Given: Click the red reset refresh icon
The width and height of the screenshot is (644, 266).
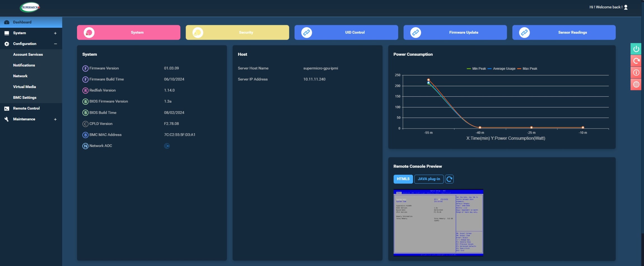Looking at the screenshot, I should click(636, 61).
